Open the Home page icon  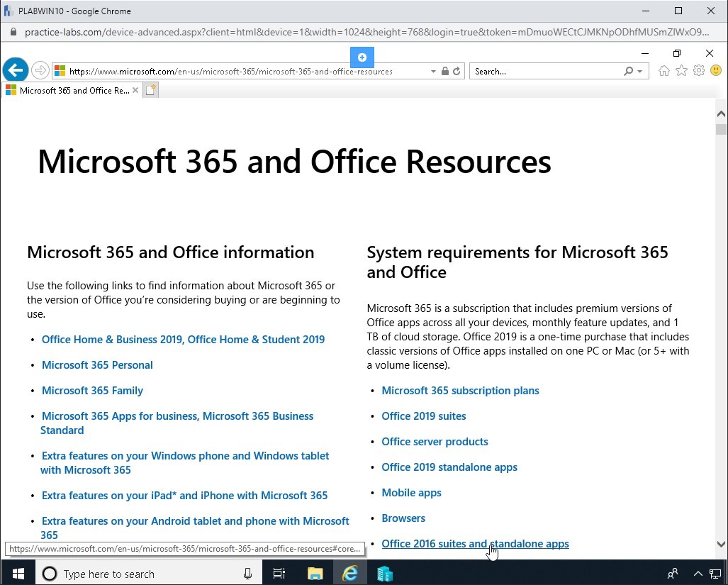[664, 71]
